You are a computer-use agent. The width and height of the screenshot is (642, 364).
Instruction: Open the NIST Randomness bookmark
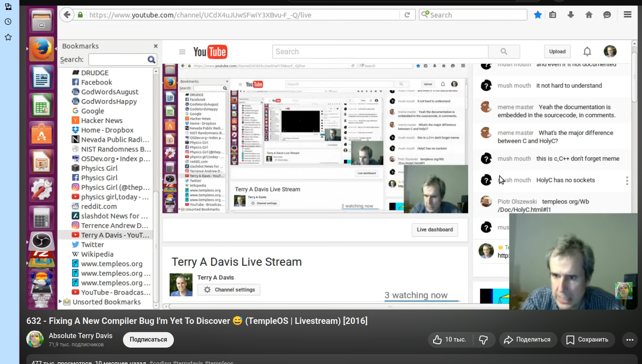point(111,149)
